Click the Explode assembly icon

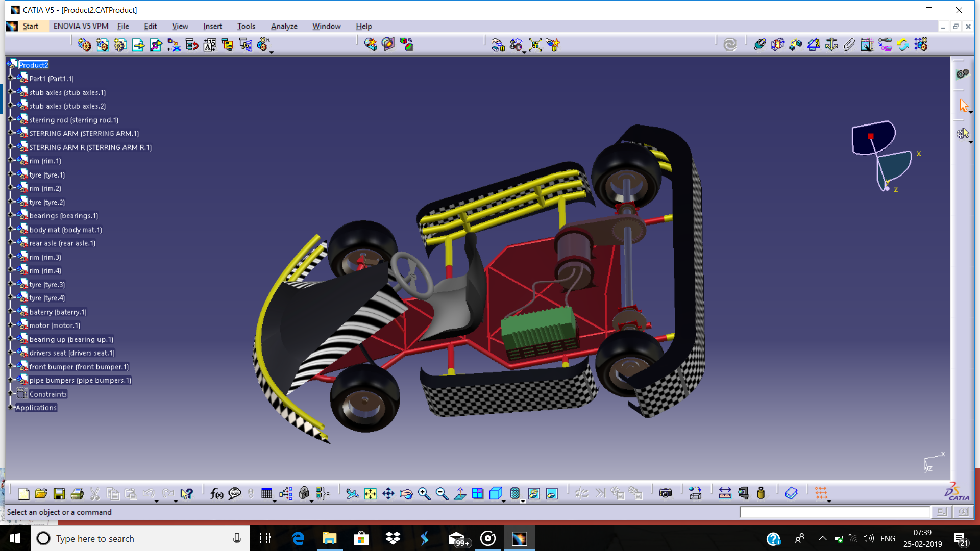click(535, 45)
